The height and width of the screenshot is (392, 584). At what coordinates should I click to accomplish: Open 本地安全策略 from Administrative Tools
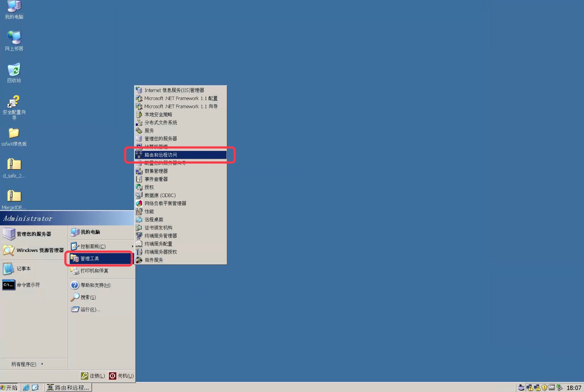180,114
